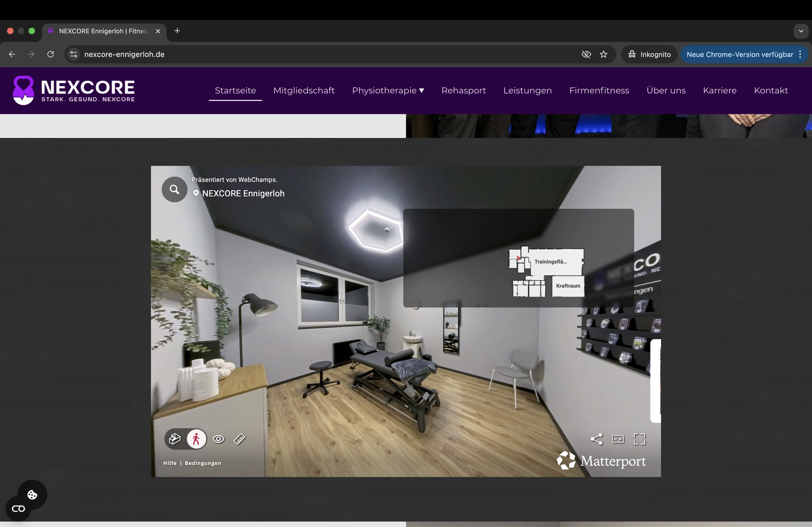
Task: Click Kraftraum on minimap floorplan
Action: [x=568, y=286]
